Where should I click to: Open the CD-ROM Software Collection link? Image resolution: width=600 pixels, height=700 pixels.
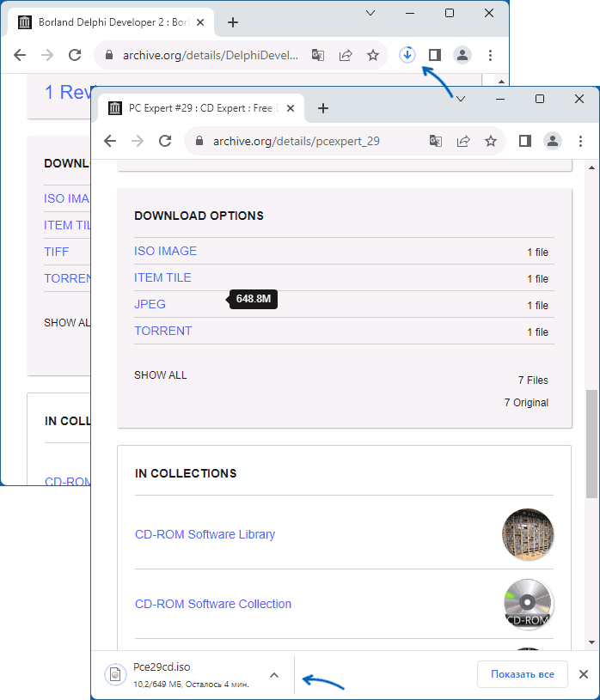point(213,604)
